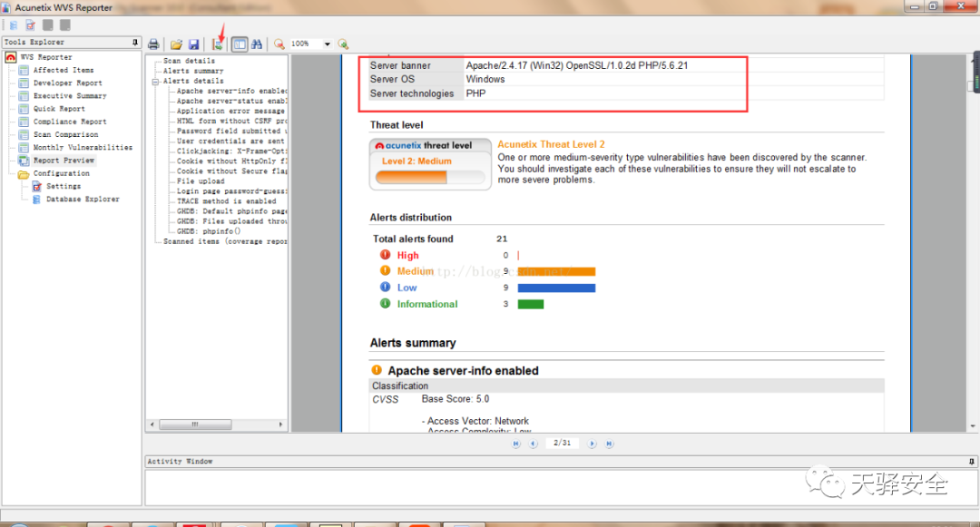
Task: Click the outline pane horizontal scrollbar thumb
Action: pos(195,425)
